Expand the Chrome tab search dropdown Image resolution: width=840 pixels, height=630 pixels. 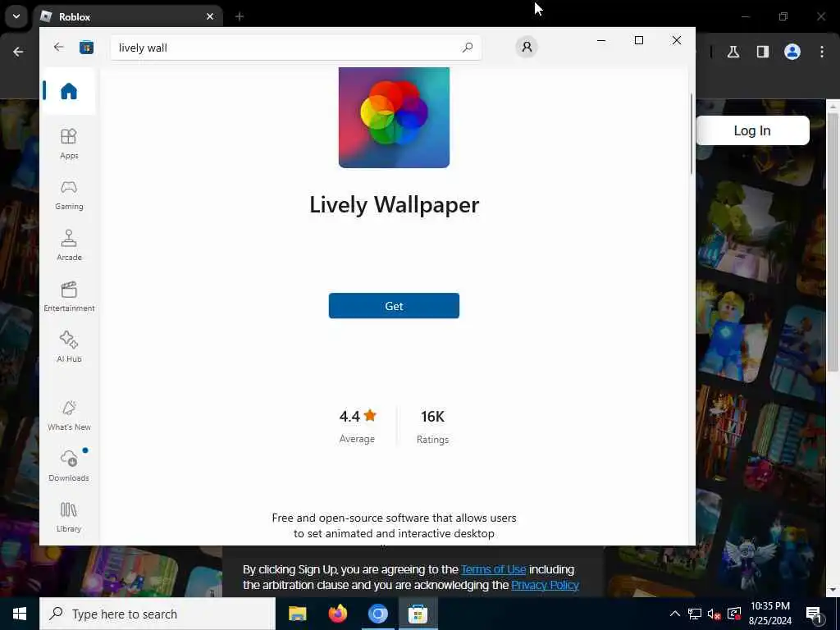pos(16,16)
